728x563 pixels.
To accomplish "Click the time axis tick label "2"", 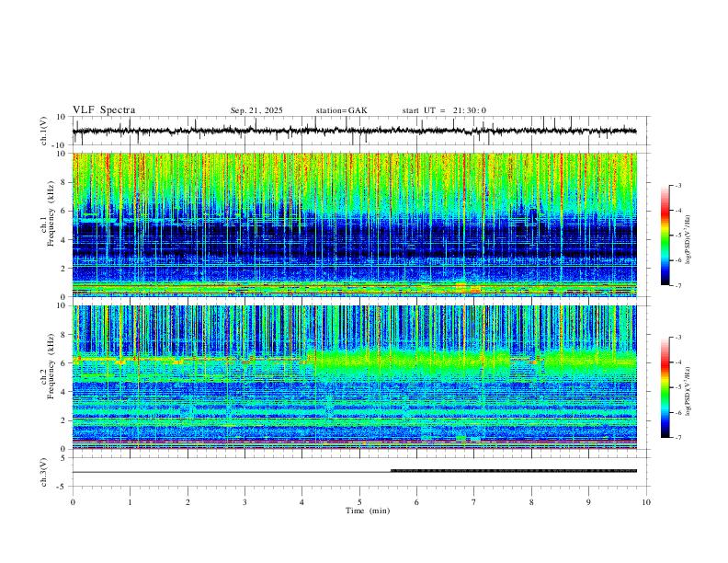I will click(x=188, y=502).
